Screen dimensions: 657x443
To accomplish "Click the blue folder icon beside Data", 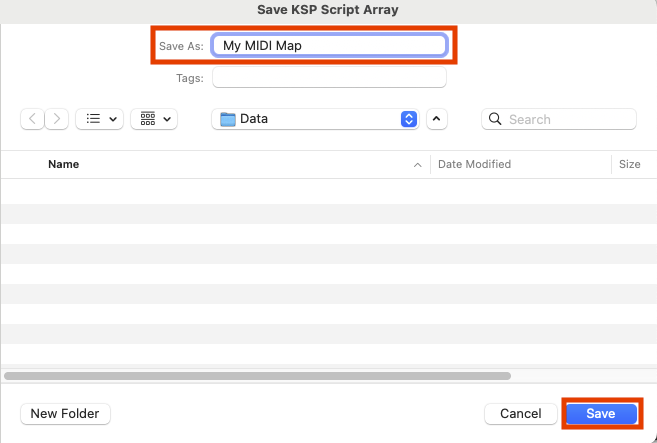I will click(228, 119).
